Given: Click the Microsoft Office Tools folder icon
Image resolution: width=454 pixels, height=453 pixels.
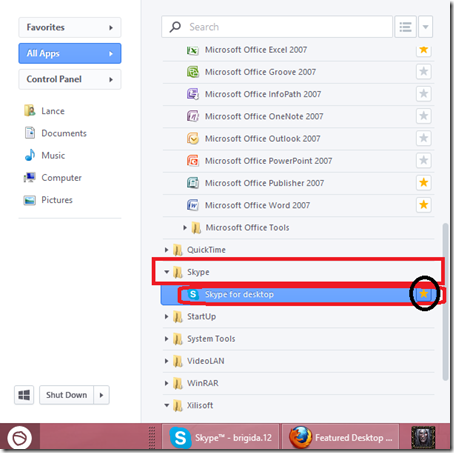Looking at the screenshot, I should point(196,228).
